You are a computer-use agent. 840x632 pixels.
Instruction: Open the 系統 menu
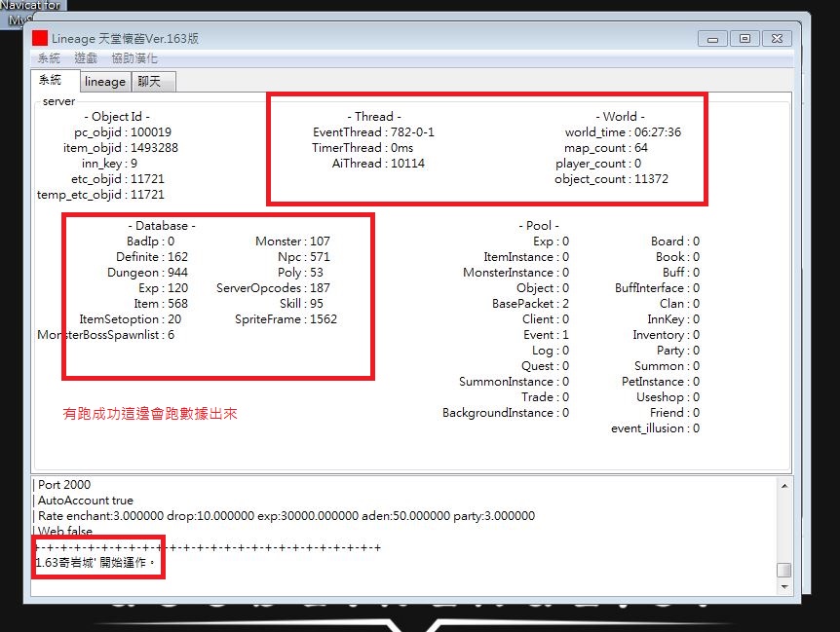pos(49,58)
